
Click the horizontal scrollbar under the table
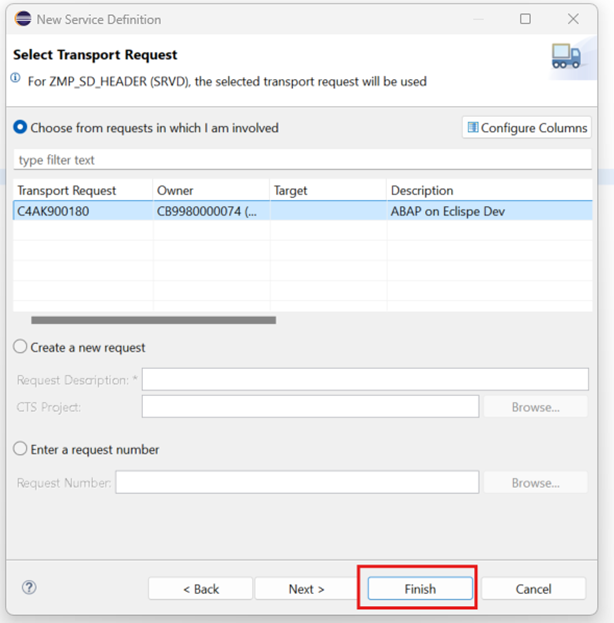pyautogui.click(x=153, y=321)
